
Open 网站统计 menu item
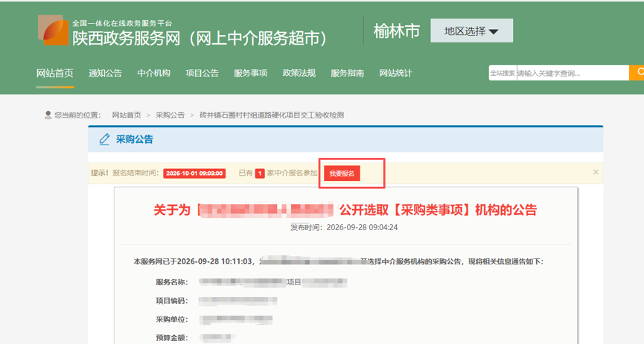(395, 73)
